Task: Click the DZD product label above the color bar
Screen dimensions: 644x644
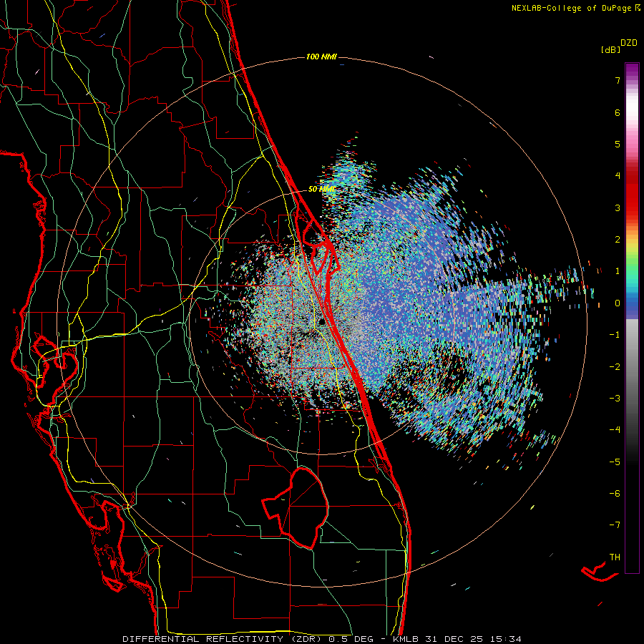Action: coord(629,43)
